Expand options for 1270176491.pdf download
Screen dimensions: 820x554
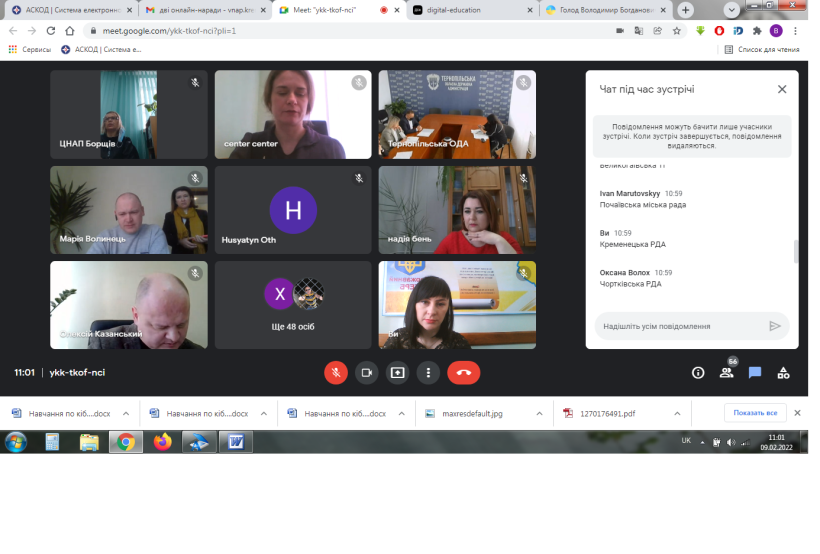(x=677, y=413)
